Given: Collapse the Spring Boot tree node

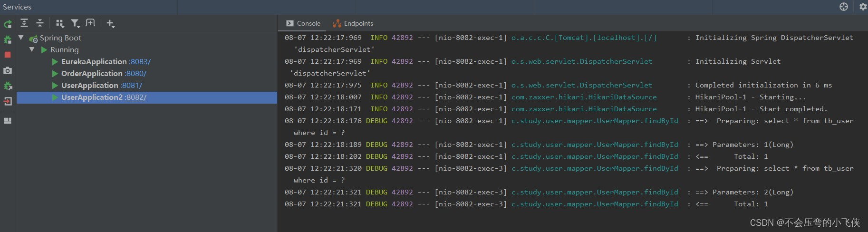Looking at the screenshot, I should (x=21, y=38).
